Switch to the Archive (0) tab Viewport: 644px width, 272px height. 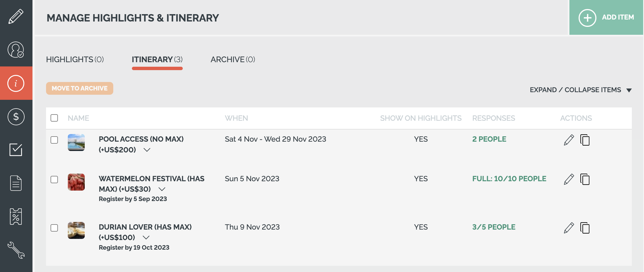(x=233, y=59)
